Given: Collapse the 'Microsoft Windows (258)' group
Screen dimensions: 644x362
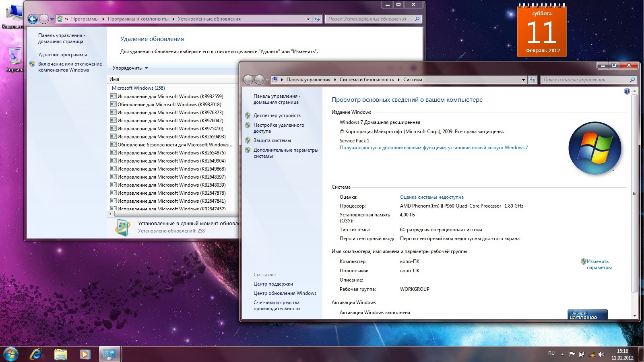Looking at the screenshot, I should pos(138,88).
